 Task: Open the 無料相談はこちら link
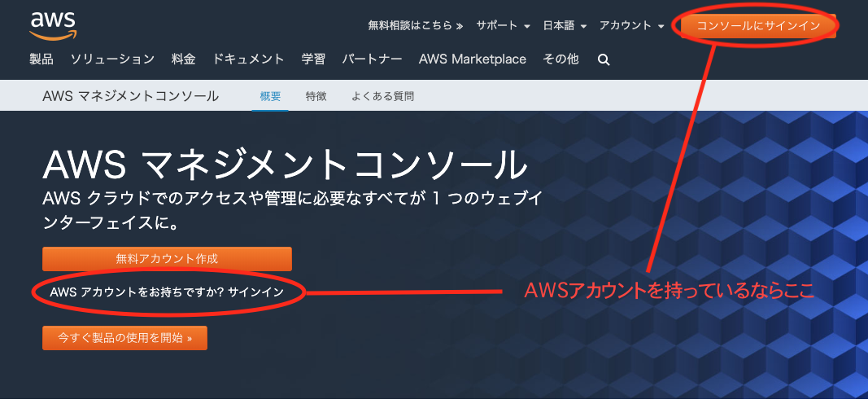(415, 25)
